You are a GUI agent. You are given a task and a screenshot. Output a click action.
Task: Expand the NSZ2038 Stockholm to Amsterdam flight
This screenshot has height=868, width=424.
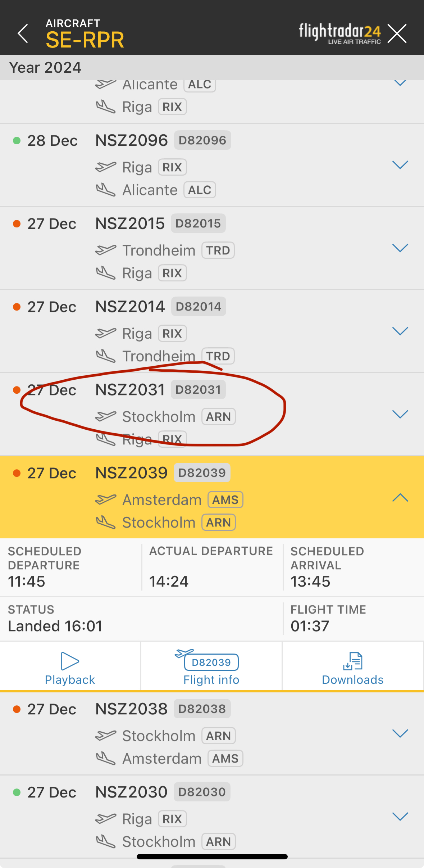(400, 733)
